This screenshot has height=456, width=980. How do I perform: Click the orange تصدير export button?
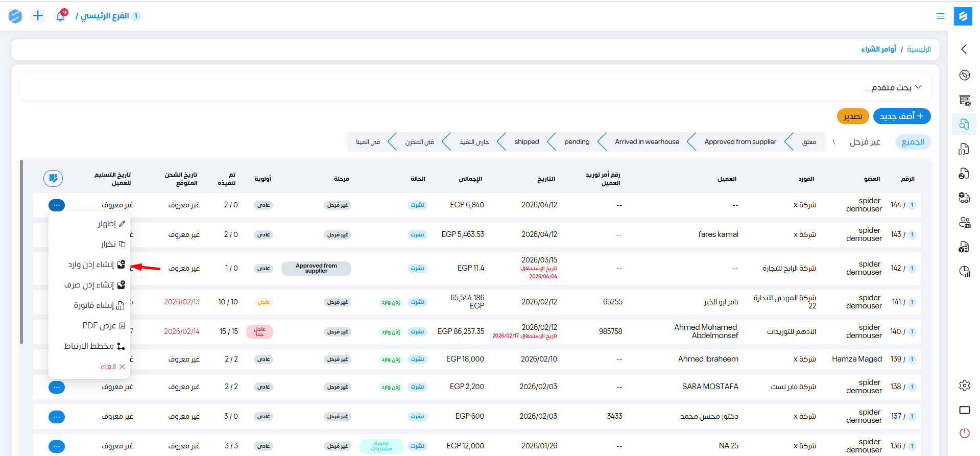(x=852, y=116)
